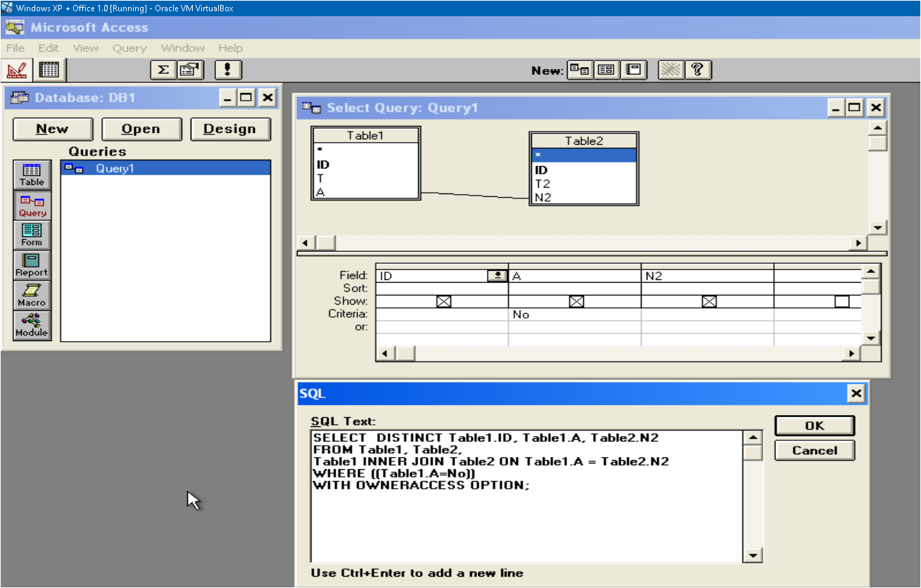The height and width of the screenshot is (588, 921).
Task: Select the T field in Table1
Action: point(366,178)
